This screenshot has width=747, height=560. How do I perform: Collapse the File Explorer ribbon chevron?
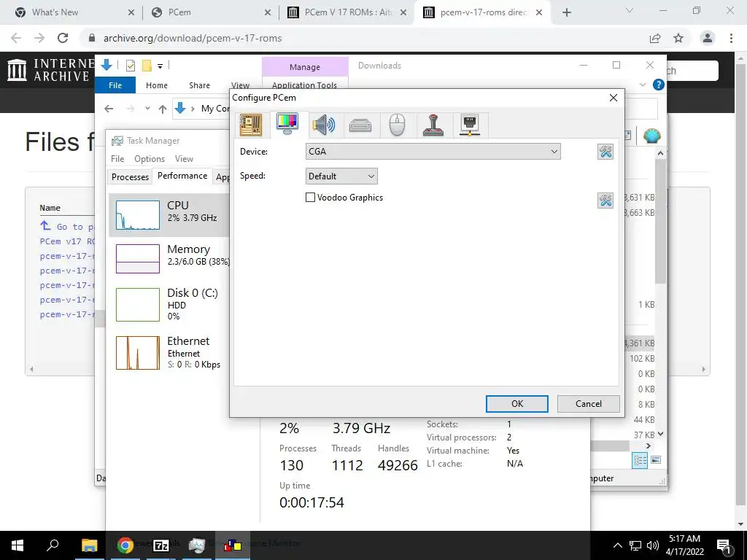click(x=642, y=85)
